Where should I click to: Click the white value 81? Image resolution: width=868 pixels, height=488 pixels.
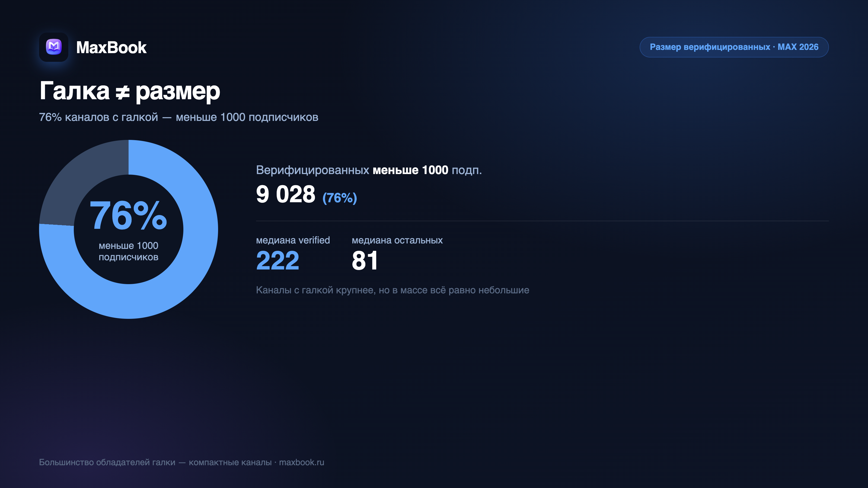[365, 261]
